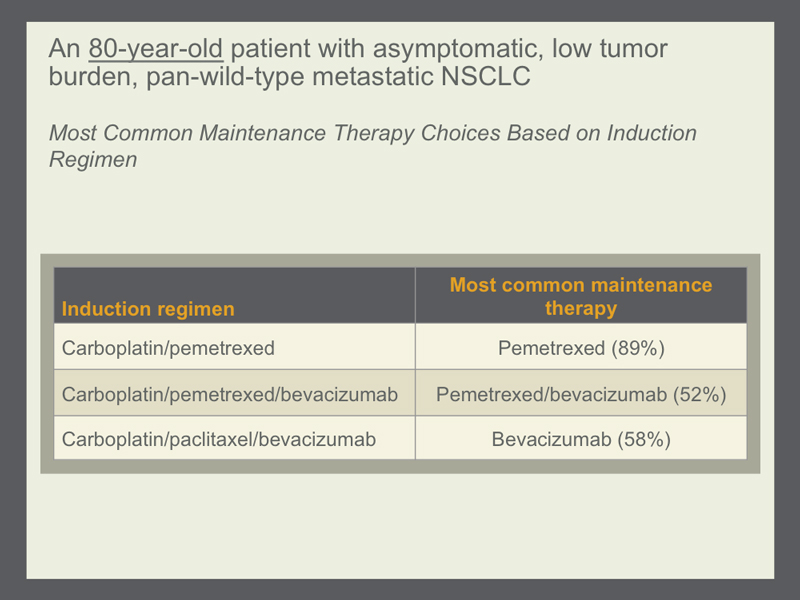Click the "Pemetrexed/bevacizumab (52%)" cell
This screenshot has height=600, width=800.
(581, 393)
